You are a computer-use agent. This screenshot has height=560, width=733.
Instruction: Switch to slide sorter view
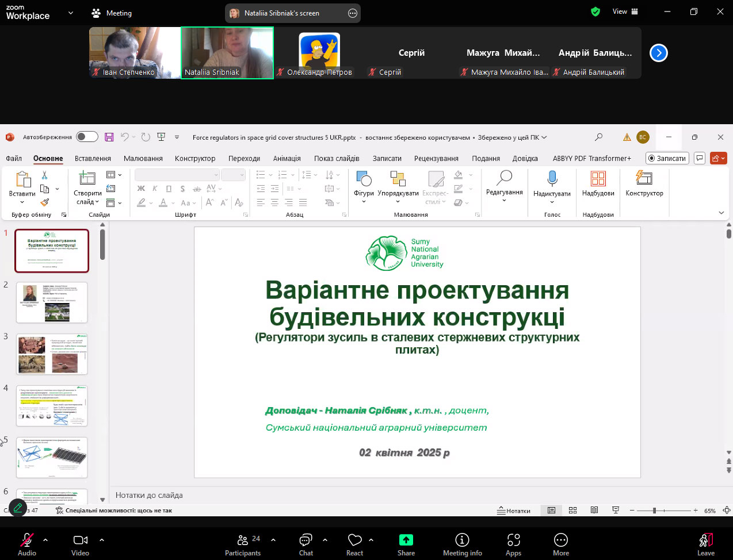point(572,511)
